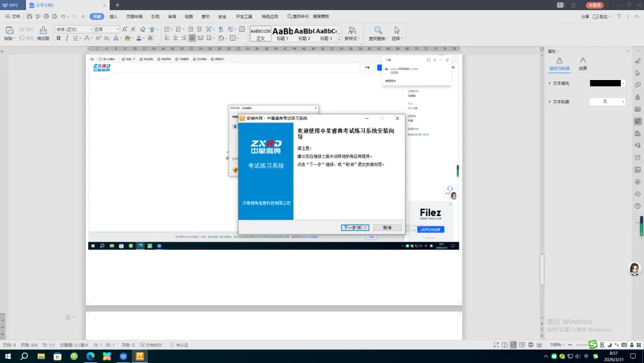Image resolution: width=644 pixels, height=363 pixels.
Task: Click the bulleted list icon
Action: pos(167,29)
